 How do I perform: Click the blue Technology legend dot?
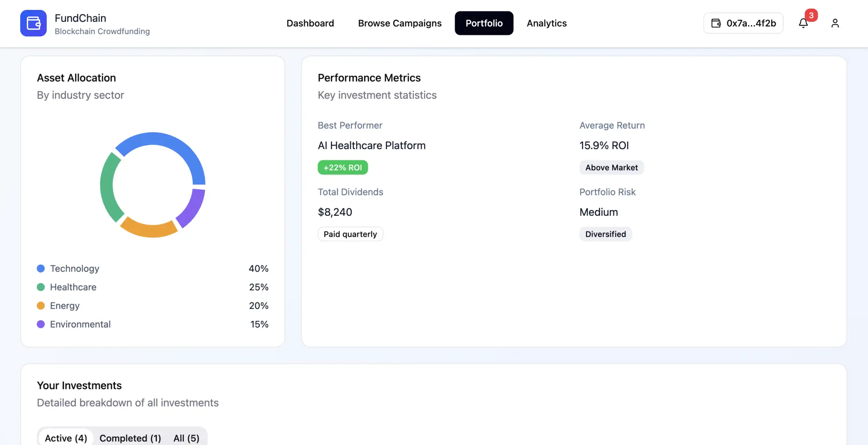[x=41, y=269]
